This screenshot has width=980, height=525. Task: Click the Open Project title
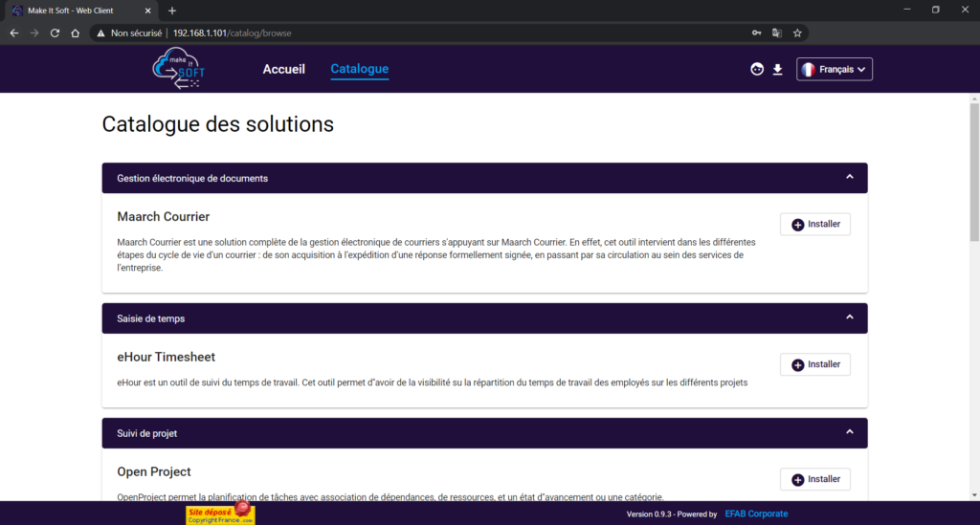(x=154, y=472)
